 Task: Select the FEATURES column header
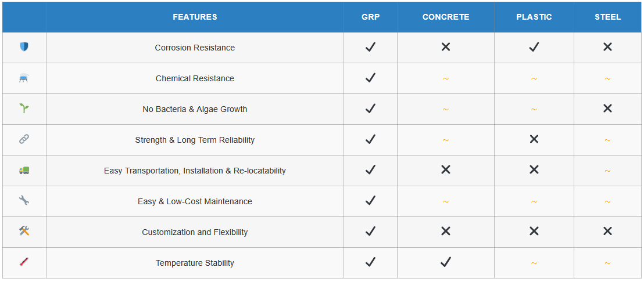coord(195,17)
